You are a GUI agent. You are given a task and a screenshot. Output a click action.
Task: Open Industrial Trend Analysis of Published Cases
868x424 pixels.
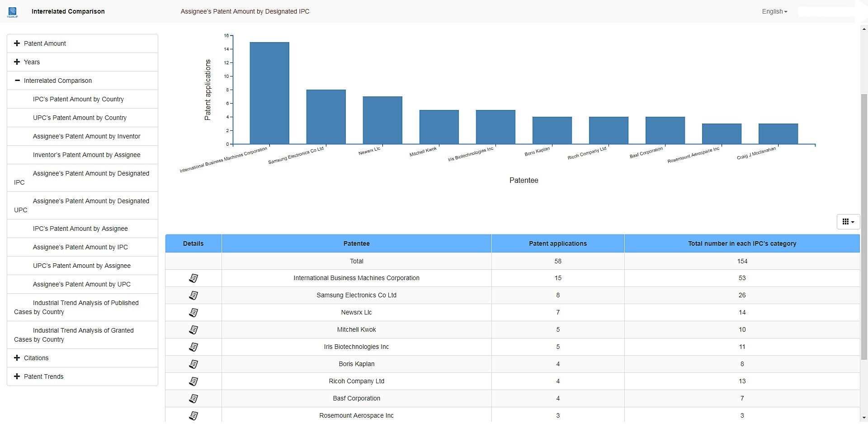(x=82, y=307)
